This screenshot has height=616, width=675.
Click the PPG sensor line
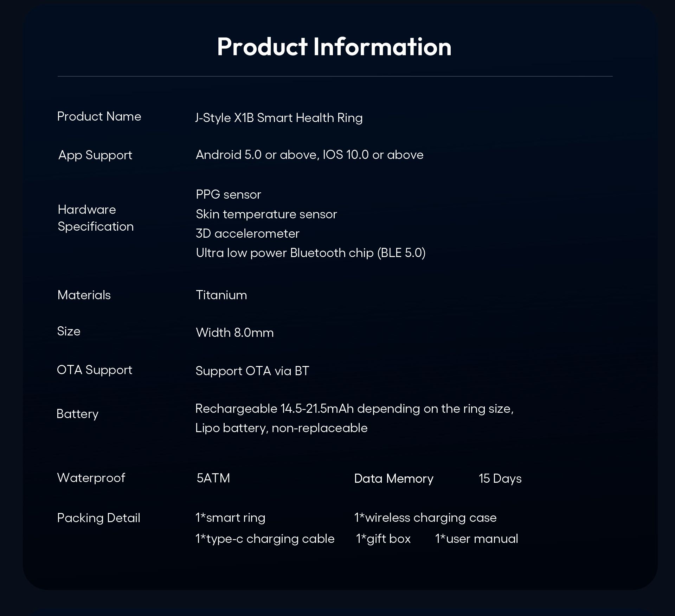pos(229,194)
